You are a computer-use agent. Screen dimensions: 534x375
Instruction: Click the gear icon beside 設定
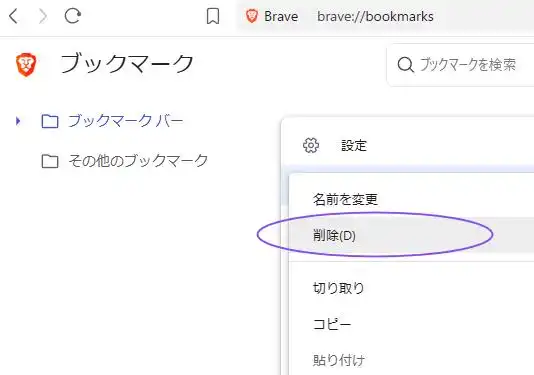tap(311, 145)
